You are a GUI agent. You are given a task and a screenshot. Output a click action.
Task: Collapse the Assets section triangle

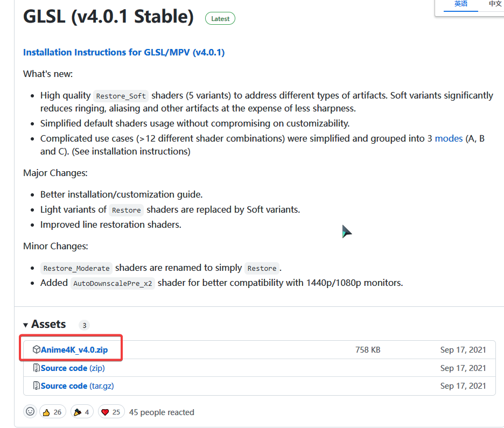26,325
